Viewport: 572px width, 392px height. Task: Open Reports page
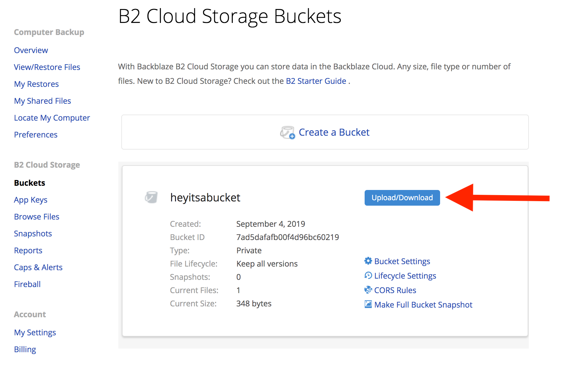point(28,251)
